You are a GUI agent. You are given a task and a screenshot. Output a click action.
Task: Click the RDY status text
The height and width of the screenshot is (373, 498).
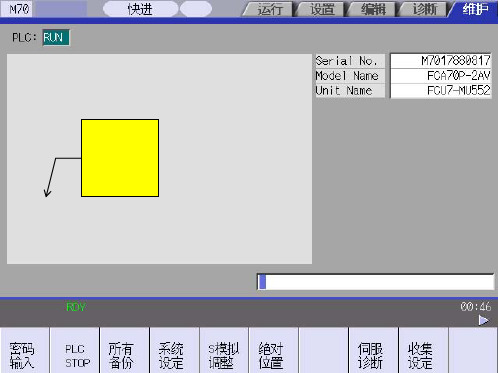[76, 307]
